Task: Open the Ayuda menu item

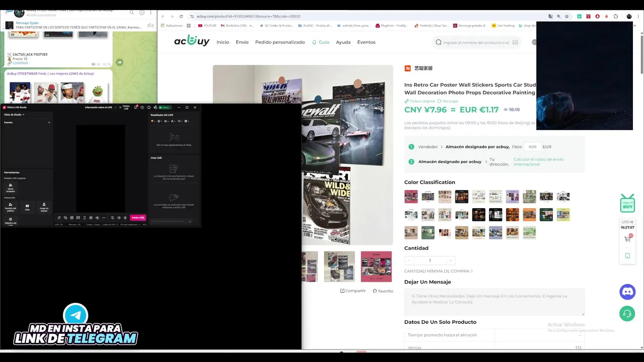Action: coord(343,42)
